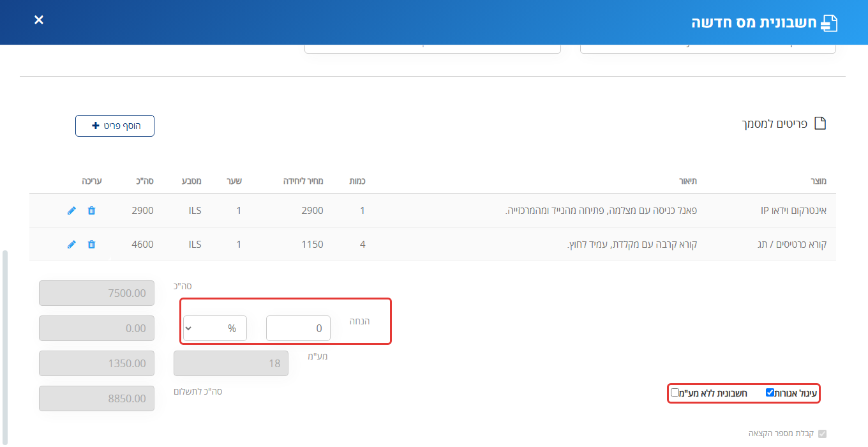Viewport: 868px width, 447px height.
Task: Open the discount type % dropdown
Action: click(x=215, y=328)
